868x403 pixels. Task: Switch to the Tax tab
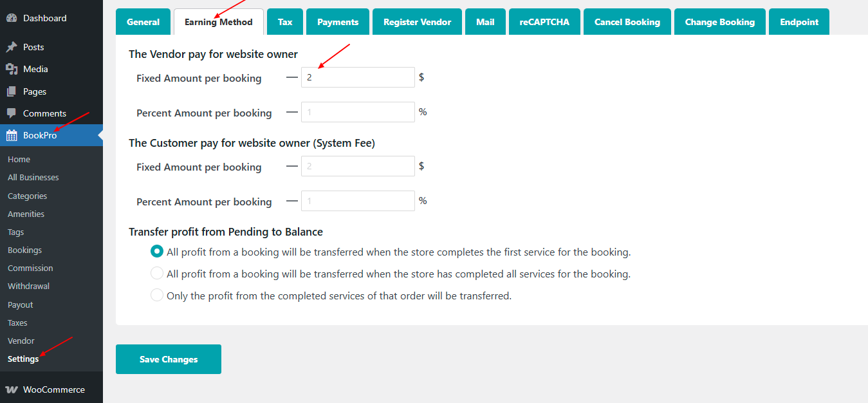tap(285, 22)
